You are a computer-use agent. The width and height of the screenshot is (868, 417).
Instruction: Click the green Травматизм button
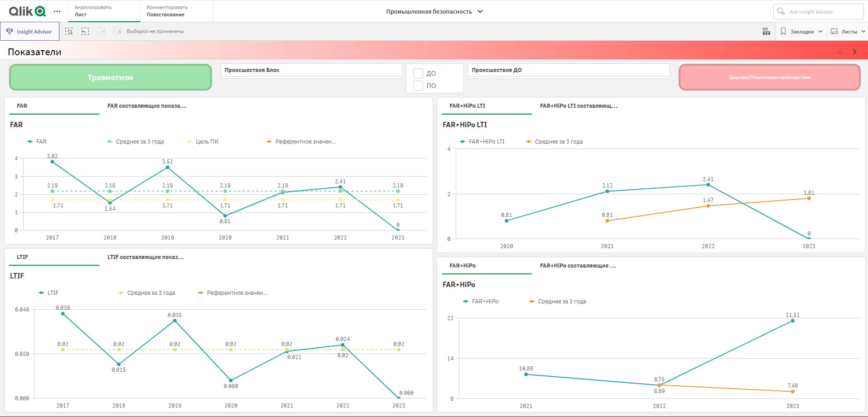click(111, 77)
